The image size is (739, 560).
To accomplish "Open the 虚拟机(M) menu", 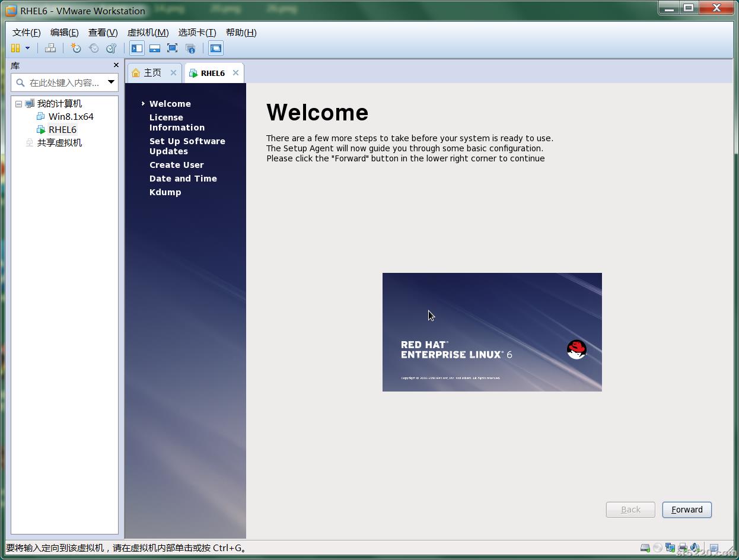I will click(148, 32).
